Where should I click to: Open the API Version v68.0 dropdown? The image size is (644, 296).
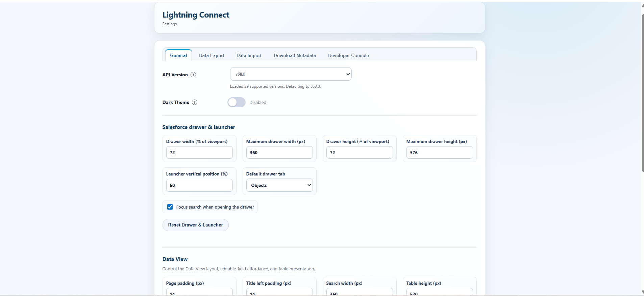[291, 74]
